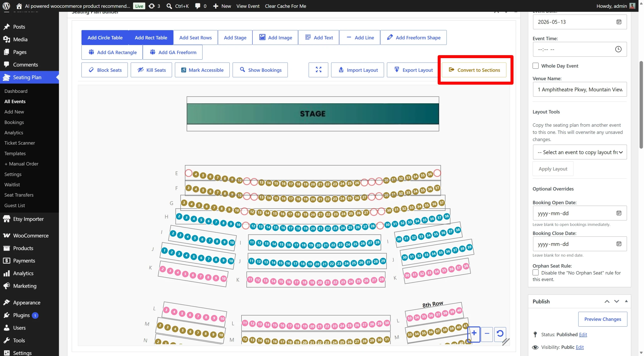This screenshot has width=644, height=356.
Task: Move Publish panel up with chevron
Action: pyautogui.click(x=607, y=301)
